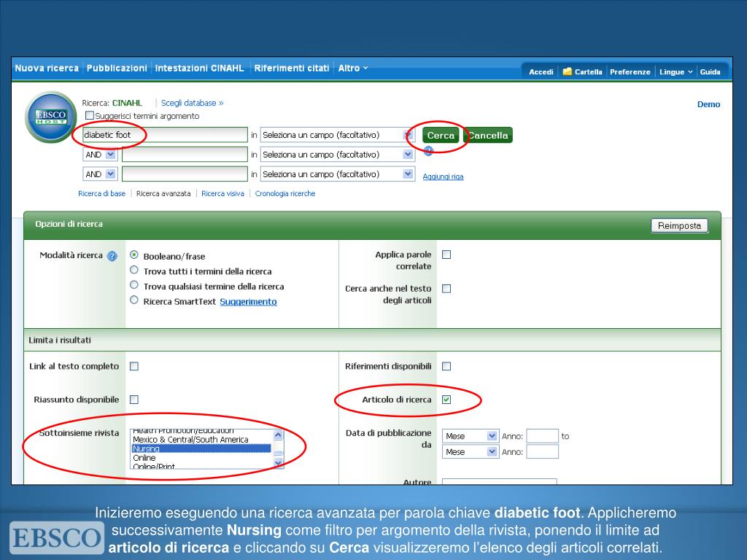Click the green Cerca button

pos(441,135)
